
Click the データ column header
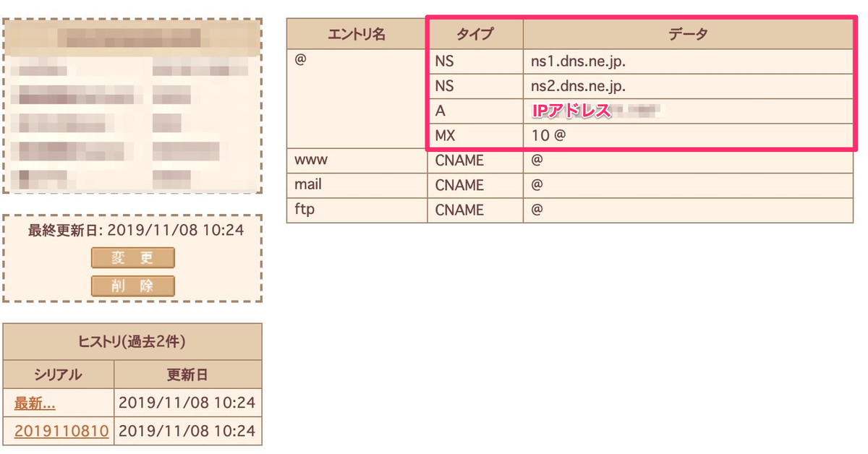pos(689,33)
